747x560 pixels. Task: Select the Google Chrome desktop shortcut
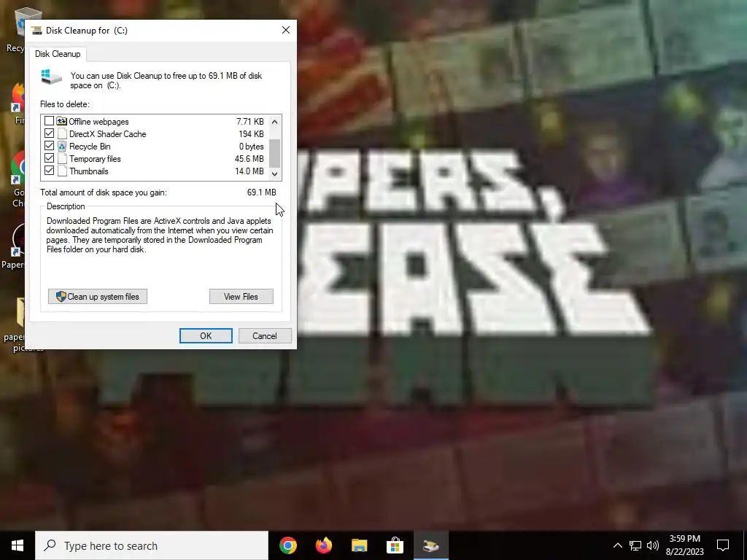[x=18, y=180]
